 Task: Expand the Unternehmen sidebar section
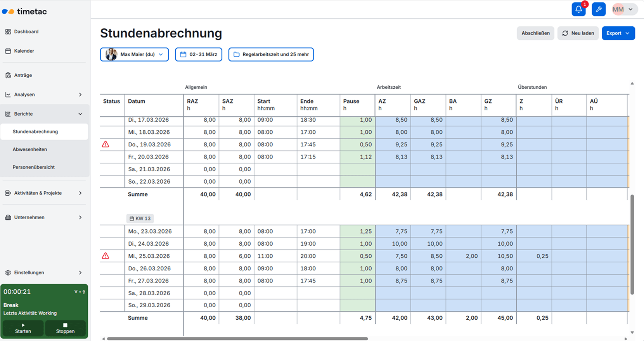(80, 217)
